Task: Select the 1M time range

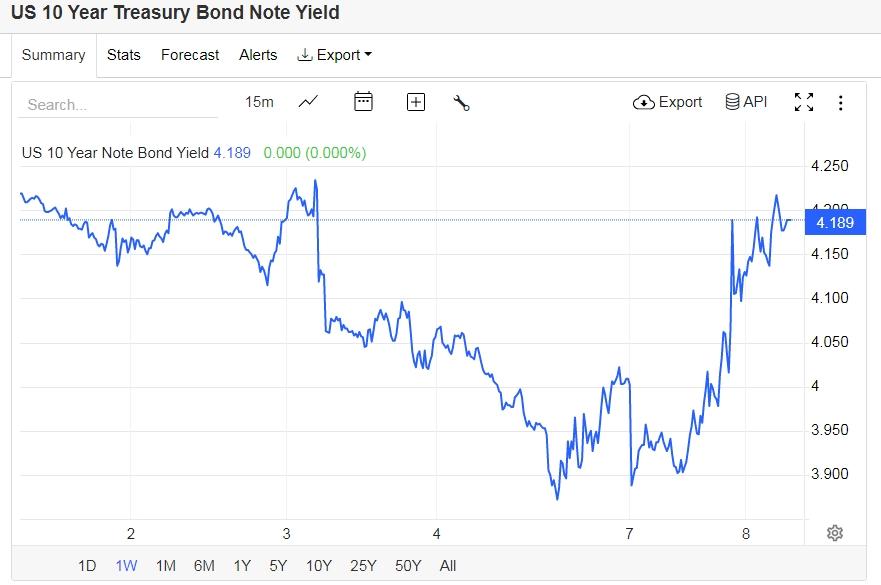Action: point(166,566)
